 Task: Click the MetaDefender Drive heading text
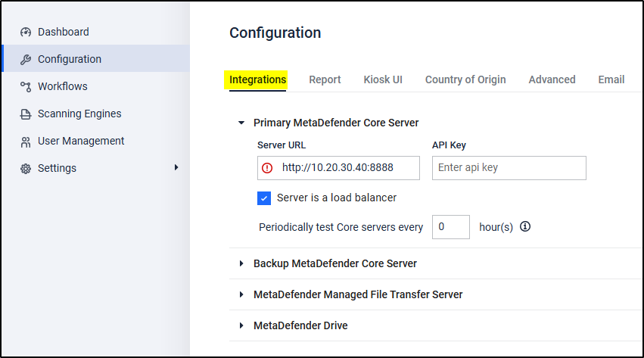(x=300, y=325)
